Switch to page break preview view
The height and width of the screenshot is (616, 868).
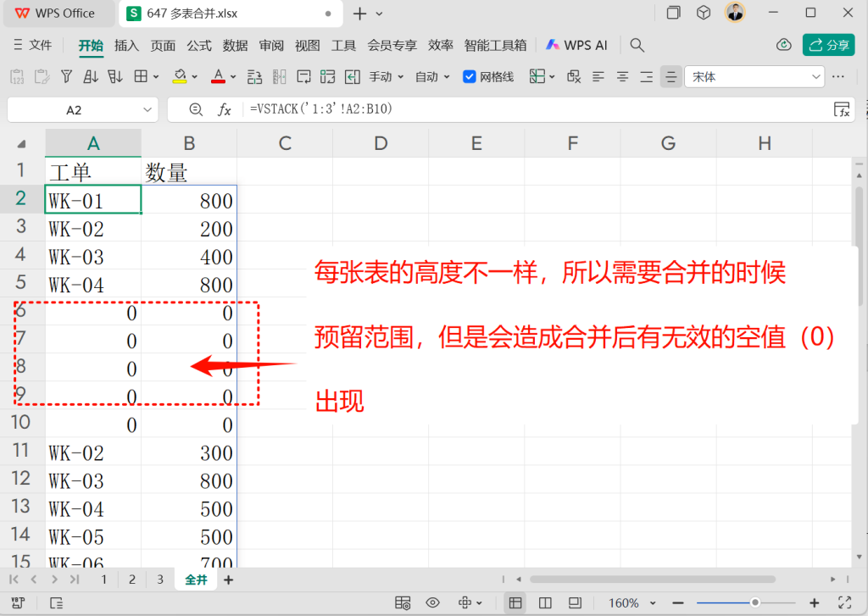click(545, 602)
